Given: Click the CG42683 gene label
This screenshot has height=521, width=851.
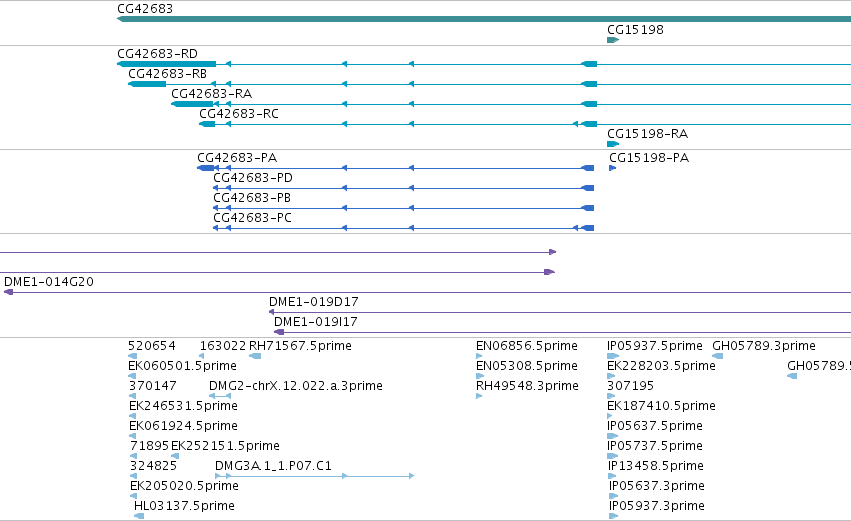Looking at the screenshot, I should (145, 9).
